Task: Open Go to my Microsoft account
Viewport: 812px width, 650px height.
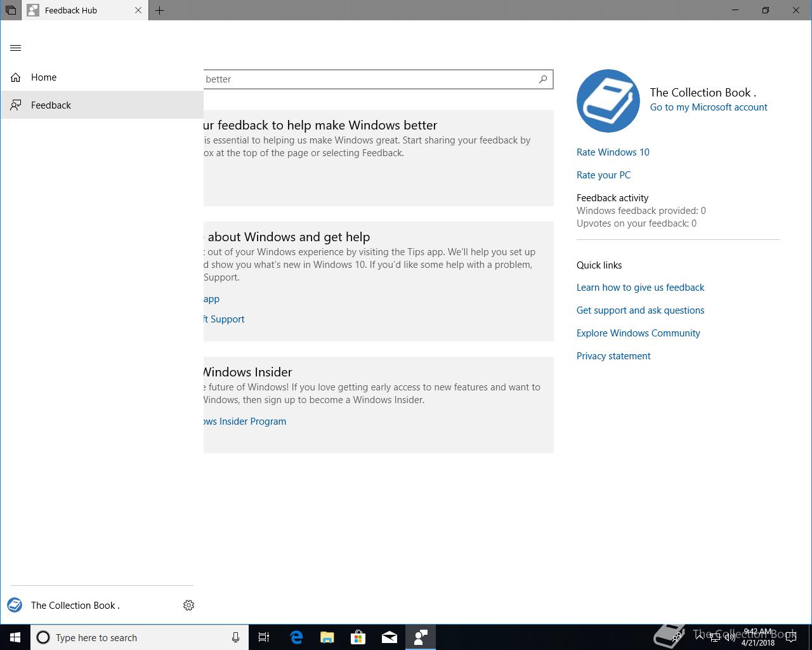Action: 709,107
